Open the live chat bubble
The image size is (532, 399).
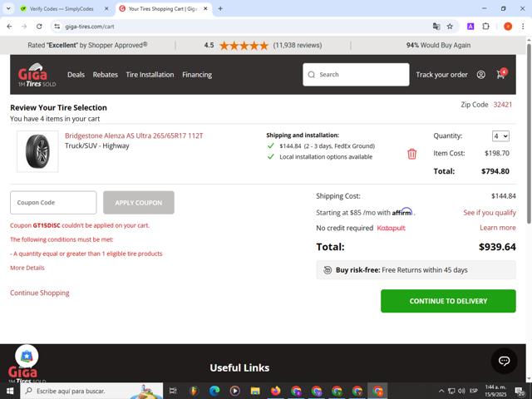click(x=504, y=361)
